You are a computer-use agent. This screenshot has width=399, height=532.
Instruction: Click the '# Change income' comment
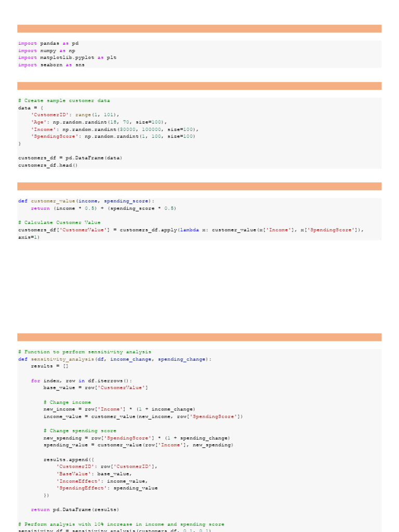tap(67, 402)
